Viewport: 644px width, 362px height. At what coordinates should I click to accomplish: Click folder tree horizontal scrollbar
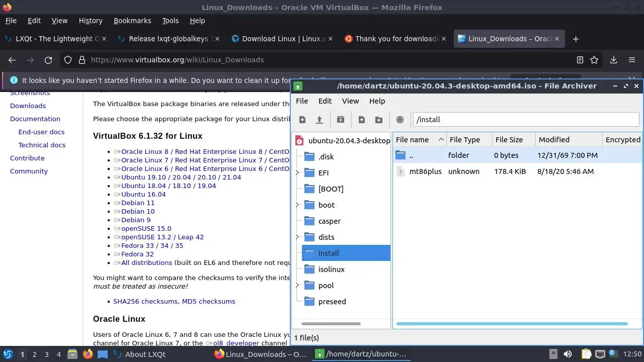click(331, 324)
